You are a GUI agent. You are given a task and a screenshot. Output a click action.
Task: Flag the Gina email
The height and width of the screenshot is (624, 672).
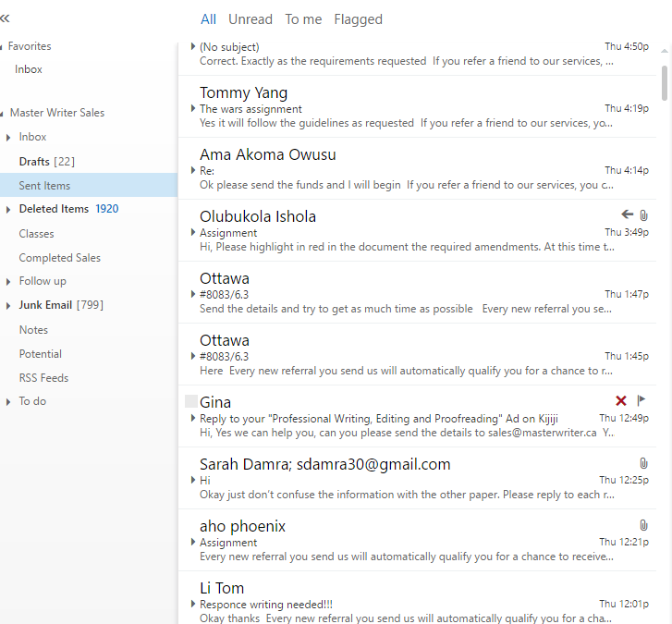tap(641, 400)
